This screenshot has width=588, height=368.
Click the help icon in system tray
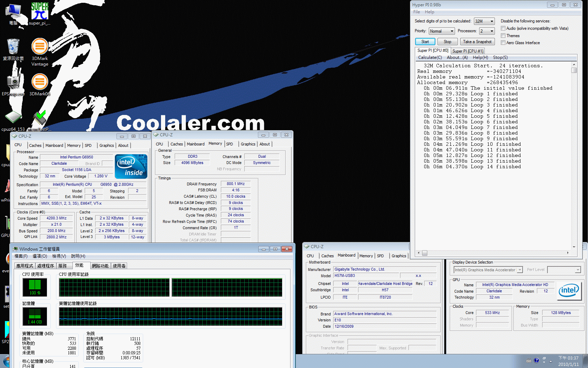point(537,361)
